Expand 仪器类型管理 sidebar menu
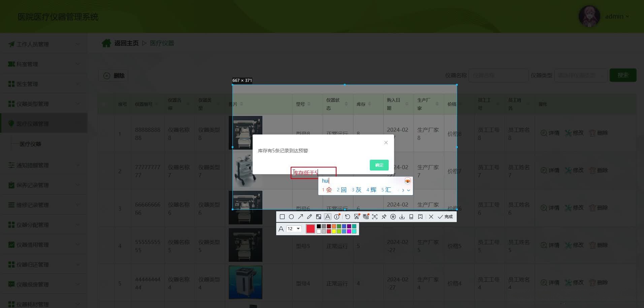The width and height of the screenshot is (644, 308). point(44,104)
